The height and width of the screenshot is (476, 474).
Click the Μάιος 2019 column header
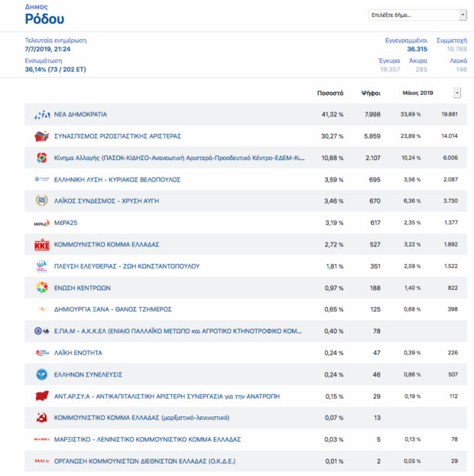(417, 93)
